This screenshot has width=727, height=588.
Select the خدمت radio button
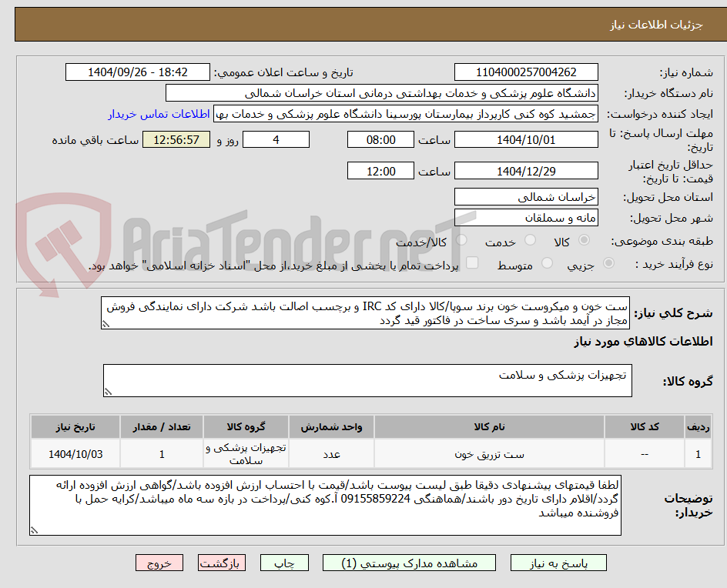(530, 240)
